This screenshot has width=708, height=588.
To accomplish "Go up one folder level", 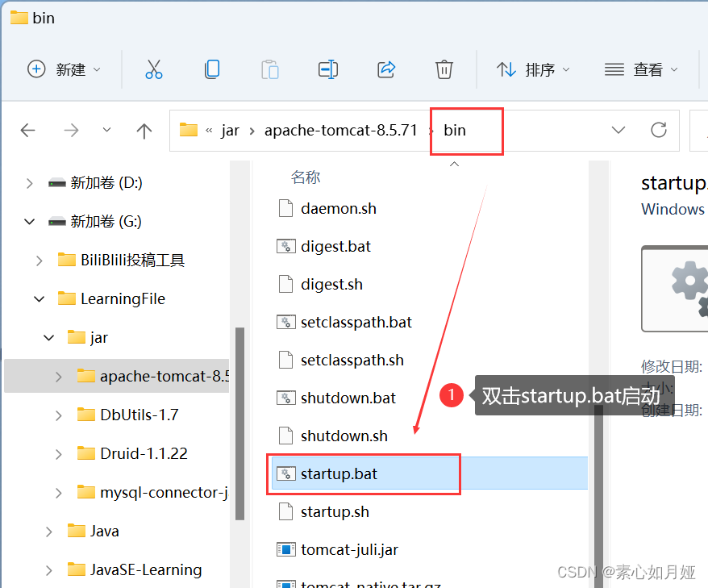I will [144, 131].
